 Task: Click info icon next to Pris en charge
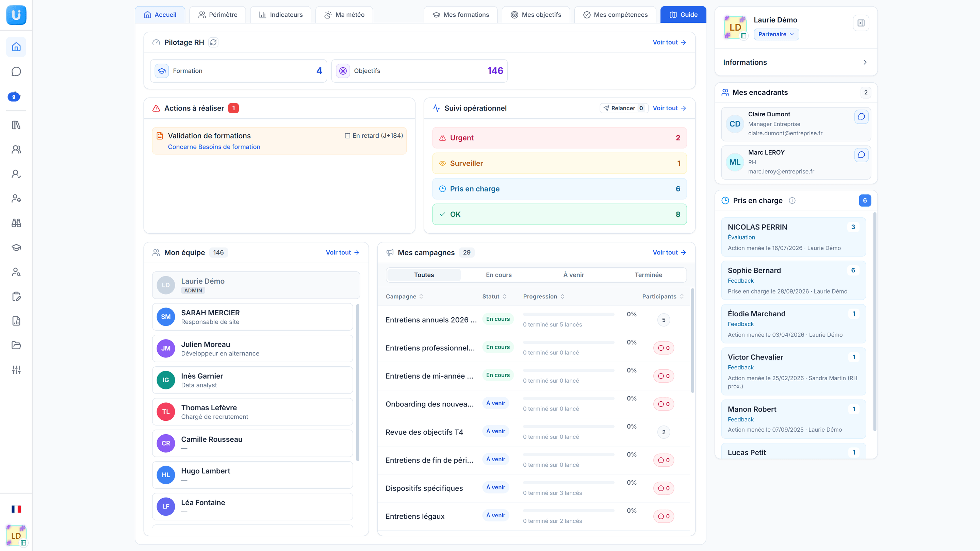(x=792, y=200)
